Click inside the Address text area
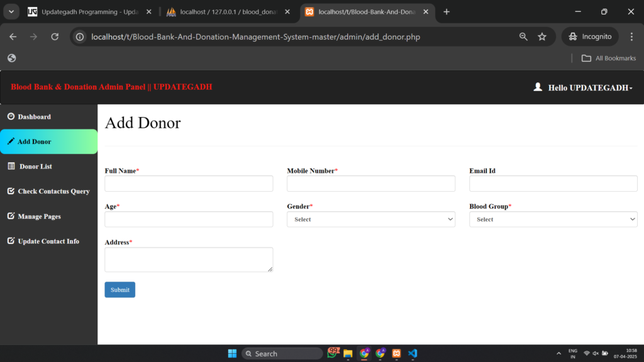The width and height of the screenshot is (644, 362). pos(189,260)
